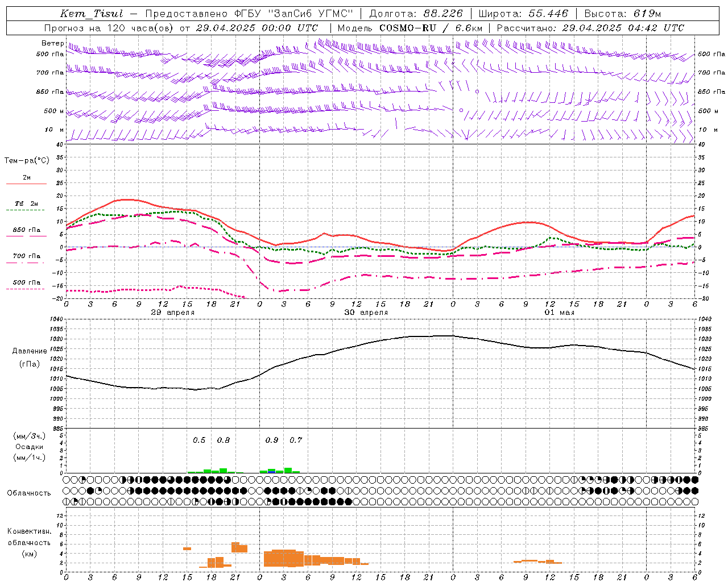The image size is (728, 582).
Task: Click the (мм/3ч.) unit label
Action: pyautogui.click(x=30, y=436)
